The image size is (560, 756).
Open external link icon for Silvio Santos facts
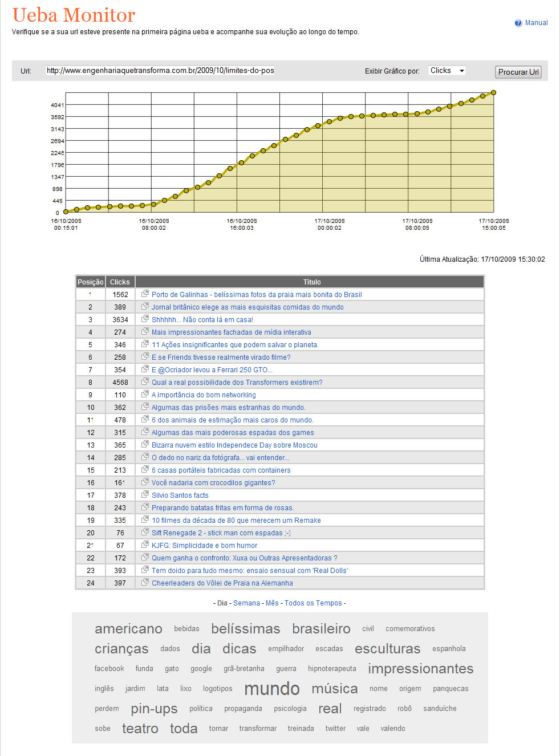145,495
